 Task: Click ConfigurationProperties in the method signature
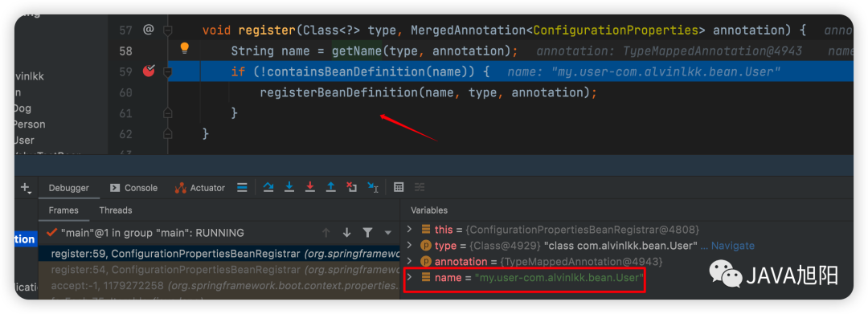616,30
